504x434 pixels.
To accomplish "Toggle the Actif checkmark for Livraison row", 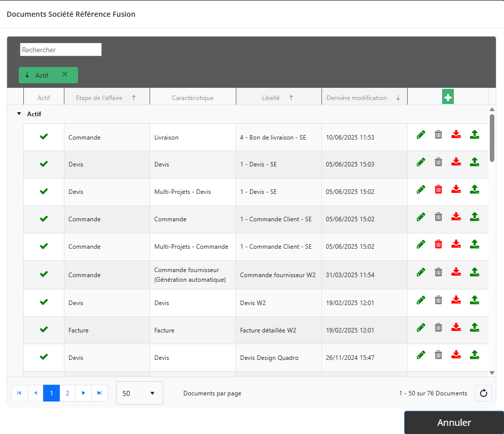I will coord(44,137).
